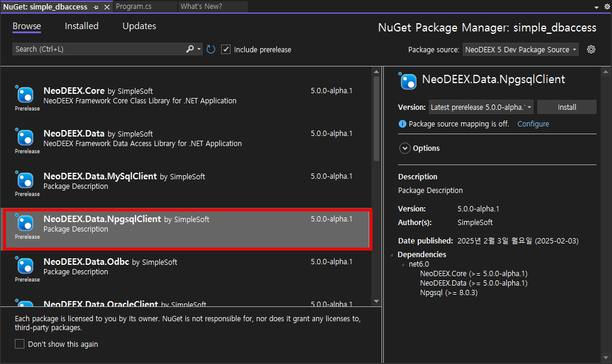
Task: Click details pane scrollbar down arrow
Action: [x=605, y=357]
